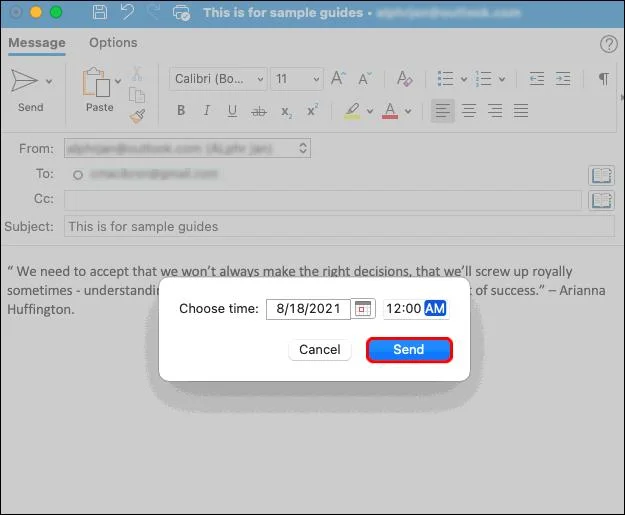Expand bullet list style arrow

(x=464, y=79)
